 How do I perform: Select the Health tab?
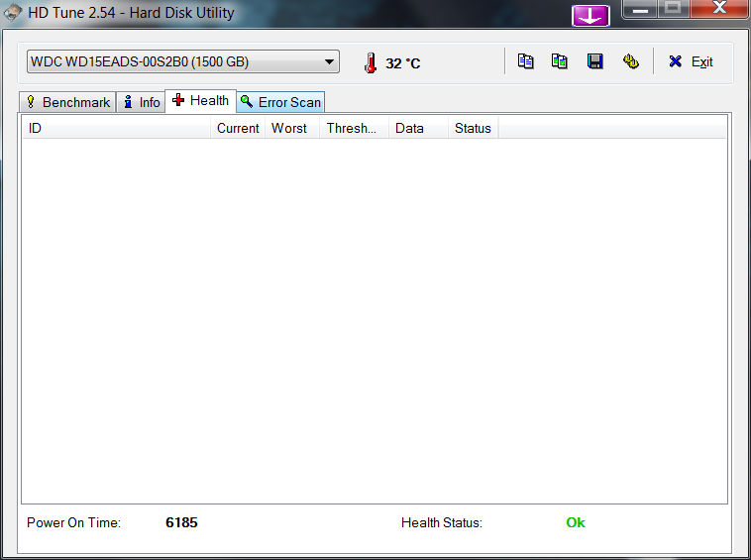click(x=201, y=100)
